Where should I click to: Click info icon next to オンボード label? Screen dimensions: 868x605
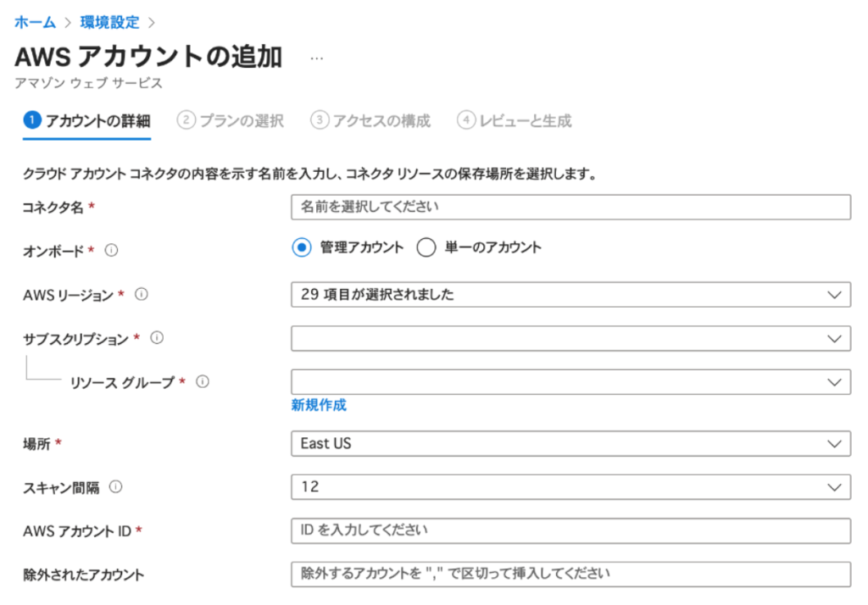click(111, 251)
